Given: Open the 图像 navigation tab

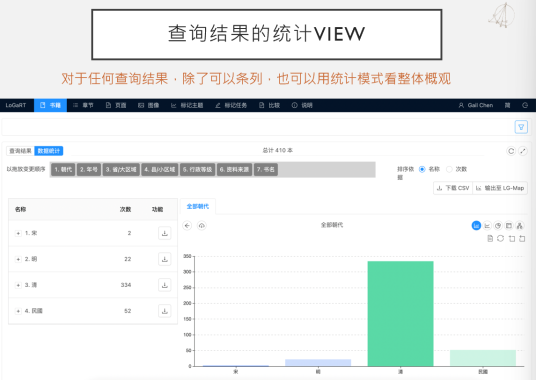Looking at the screenshot, I should coord(149,105).
